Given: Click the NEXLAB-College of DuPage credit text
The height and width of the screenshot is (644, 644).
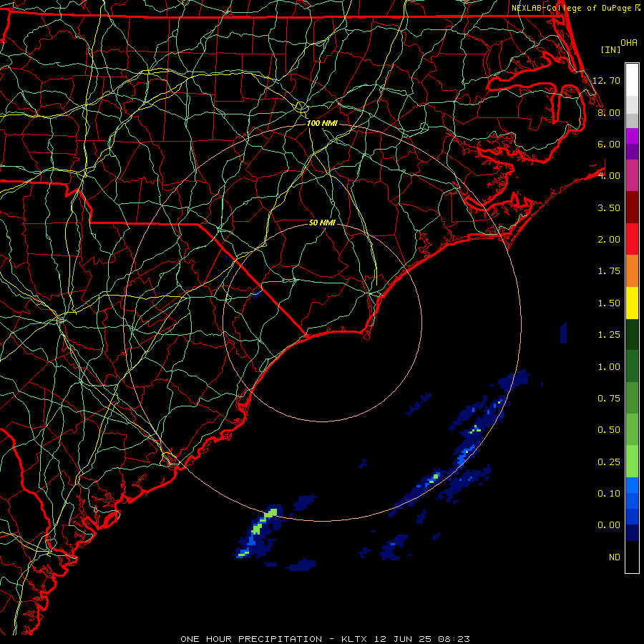Looking at the screenshot, I should coord(572,8).
